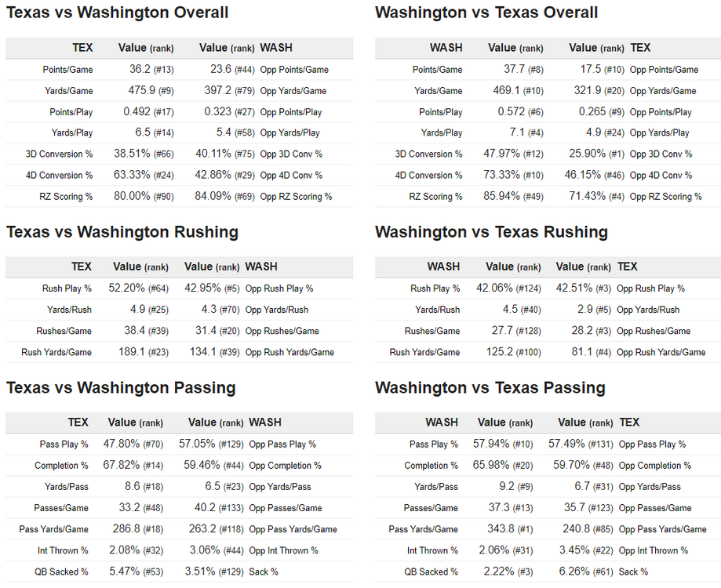The image size is (721, 588).
Task: Click the "Washington vs Texas Overall" heading
Action: click(486, 13)
